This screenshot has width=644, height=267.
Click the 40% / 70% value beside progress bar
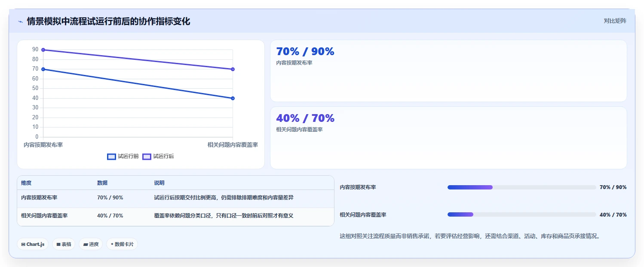pyautogui.click(x=613, y=214)
